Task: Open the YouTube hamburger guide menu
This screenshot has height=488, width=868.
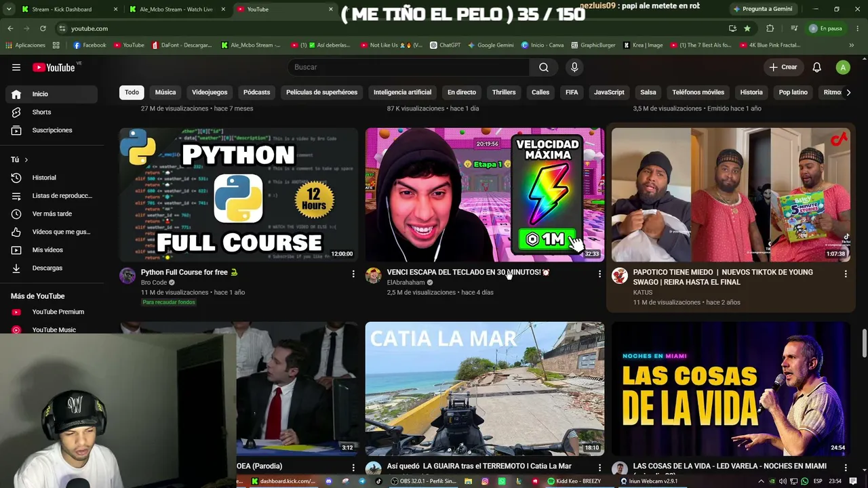Action: point(16,67)
